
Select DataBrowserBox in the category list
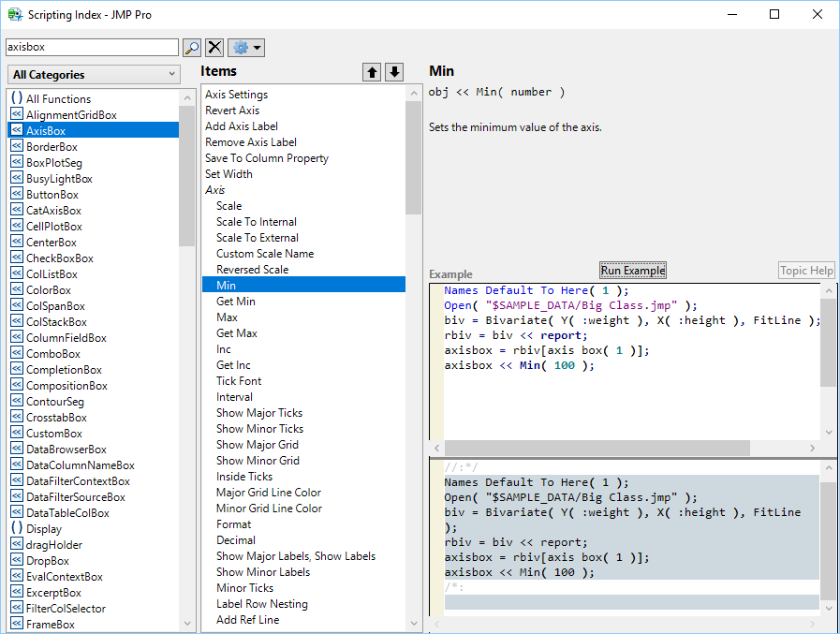click(66, 450)
